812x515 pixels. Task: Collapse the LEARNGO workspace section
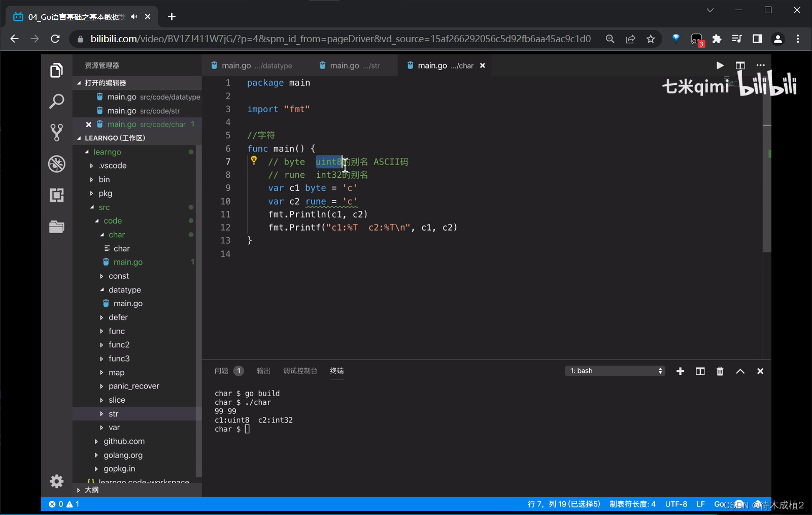[x=137, y=138]
